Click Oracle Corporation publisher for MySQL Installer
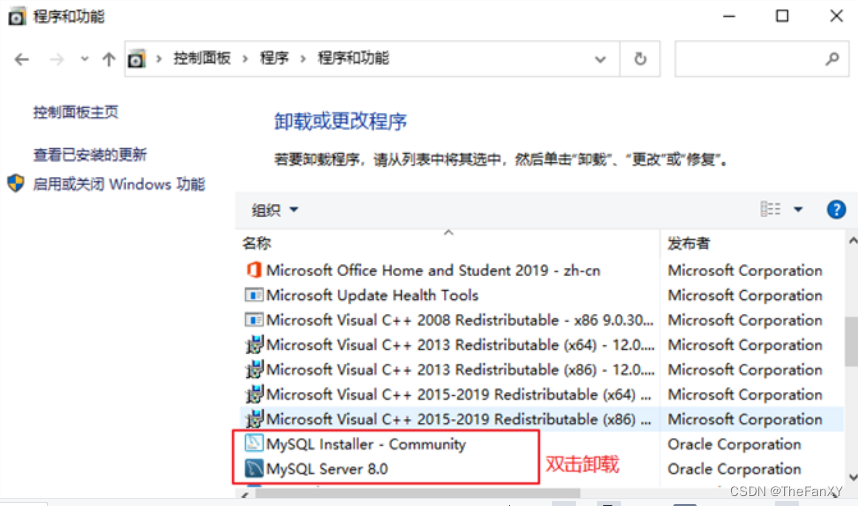 click(x=734, y=444)
